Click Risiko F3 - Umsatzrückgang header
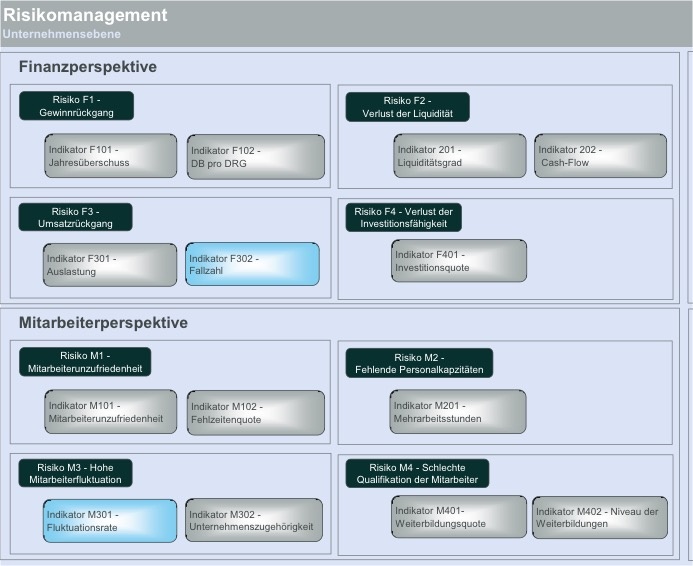The image size is (693, 566). [x=76, y=217]
